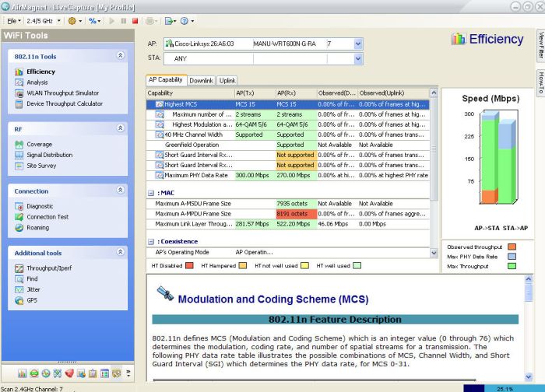Collapse the Additional tools section
Screen dimensions: 545x392
(x=120, y=252)
